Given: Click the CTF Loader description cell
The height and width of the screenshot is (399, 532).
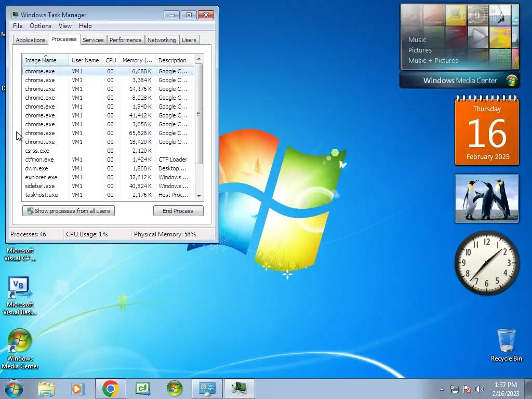Looking at the screenshot, I should (173, 159).
